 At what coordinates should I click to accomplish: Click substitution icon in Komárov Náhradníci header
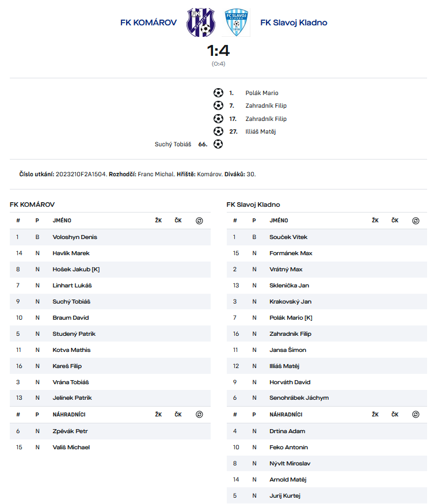click(x=199, y=415)
